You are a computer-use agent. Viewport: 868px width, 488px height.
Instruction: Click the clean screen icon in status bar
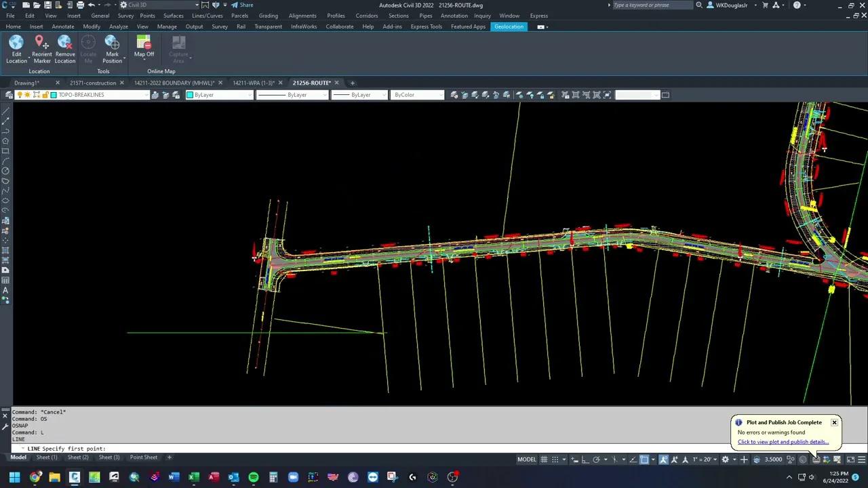click(x=851, y=459)
